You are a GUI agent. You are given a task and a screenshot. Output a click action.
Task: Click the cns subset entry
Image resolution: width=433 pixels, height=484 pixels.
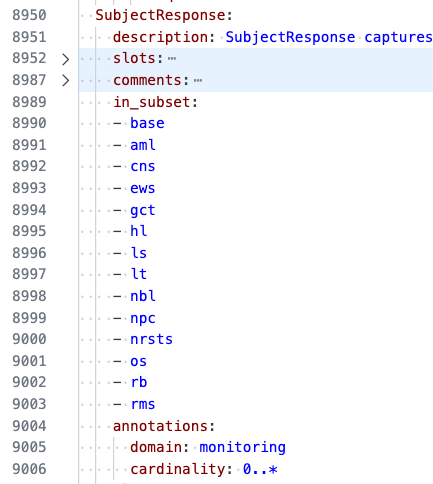pos(143,166)
